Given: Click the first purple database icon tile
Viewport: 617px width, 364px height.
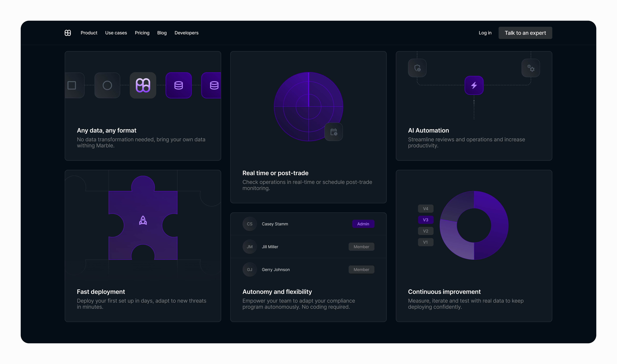Looking at the screenshot, I should [178, 85].
